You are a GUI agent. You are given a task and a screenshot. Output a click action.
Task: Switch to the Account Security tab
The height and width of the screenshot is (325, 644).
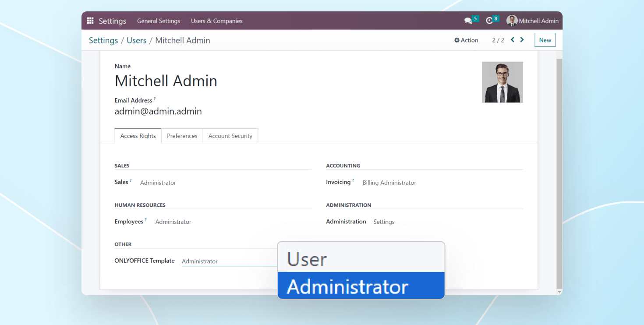tap(230, 136)
